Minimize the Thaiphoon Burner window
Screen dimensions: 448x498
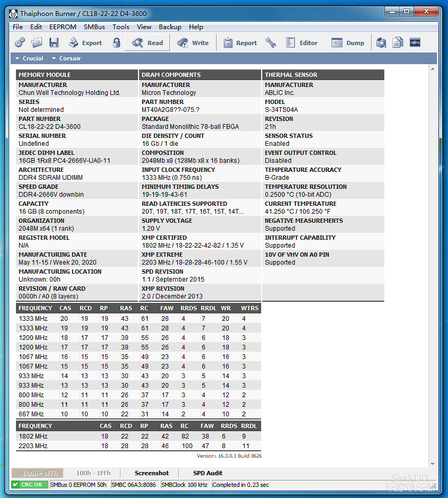tap(392, 12)
